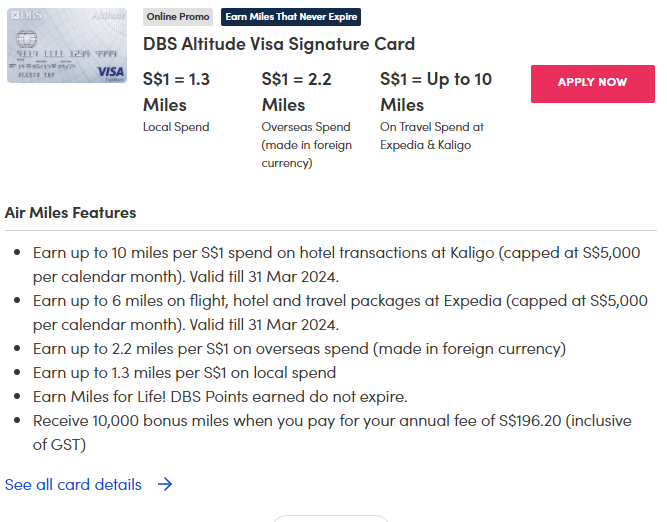Click the DBS Altitude card image

tap(67, 45)
